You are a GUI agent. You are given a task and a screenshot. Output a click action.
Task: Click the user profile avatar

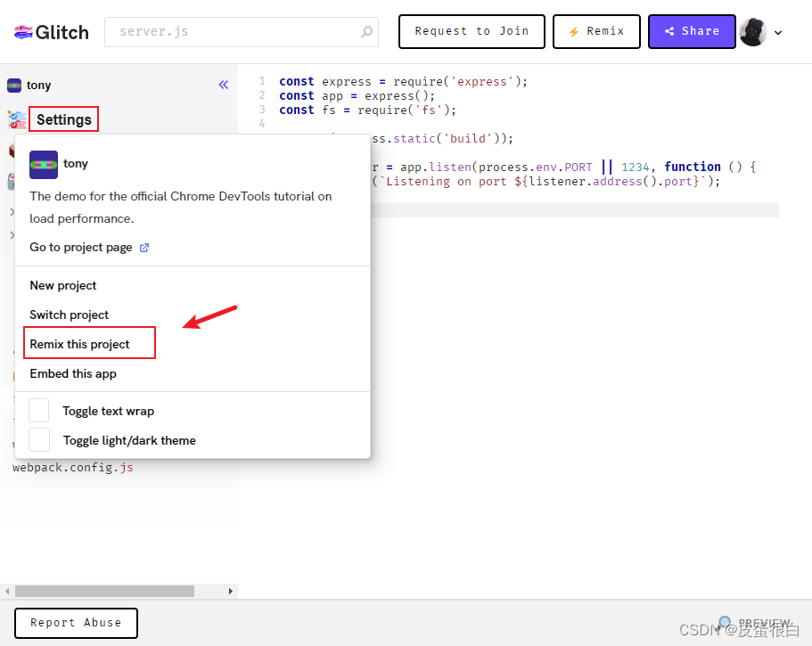752,32
